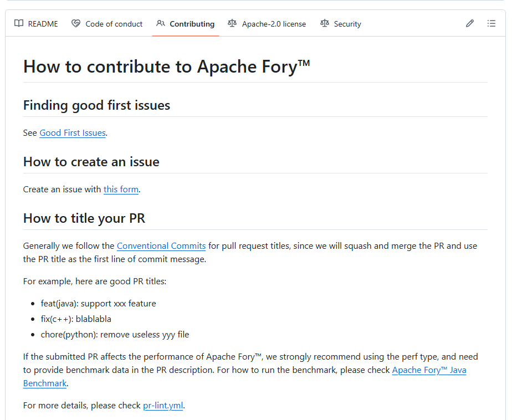
Task: Open Apache Fory Java Benchmark link
Action: pos(429,370)
